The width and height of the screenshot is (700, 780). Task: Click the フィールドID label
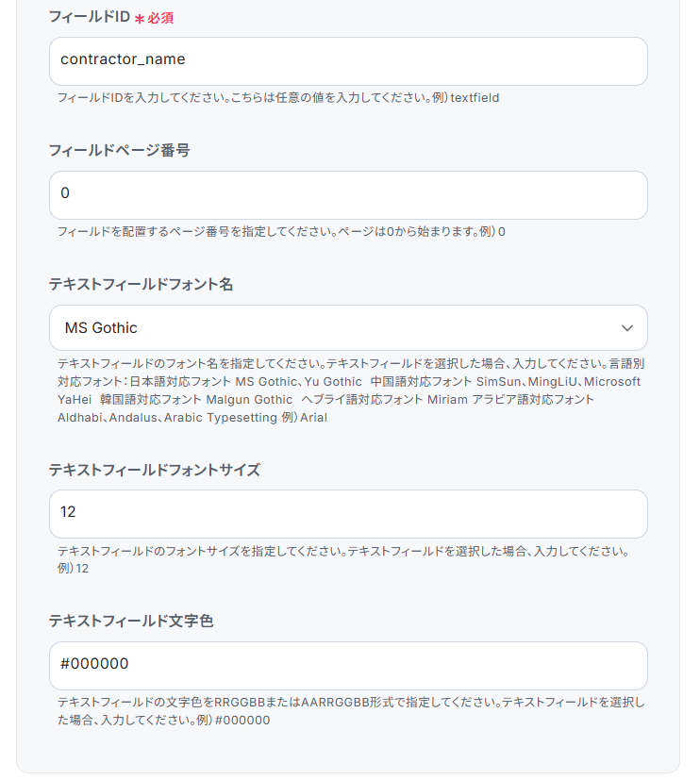[89, 17]
